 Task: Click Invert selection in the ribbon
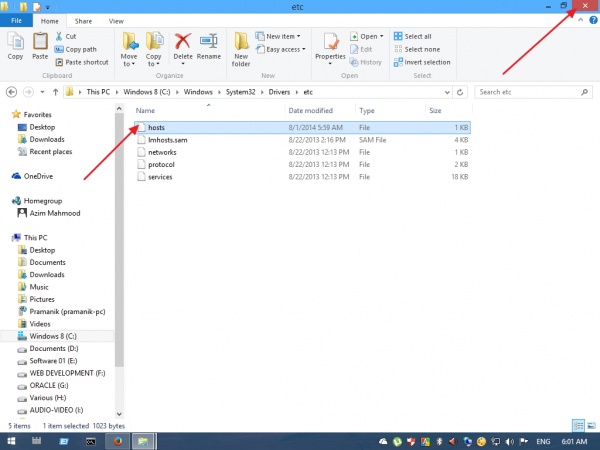(422, 62)
